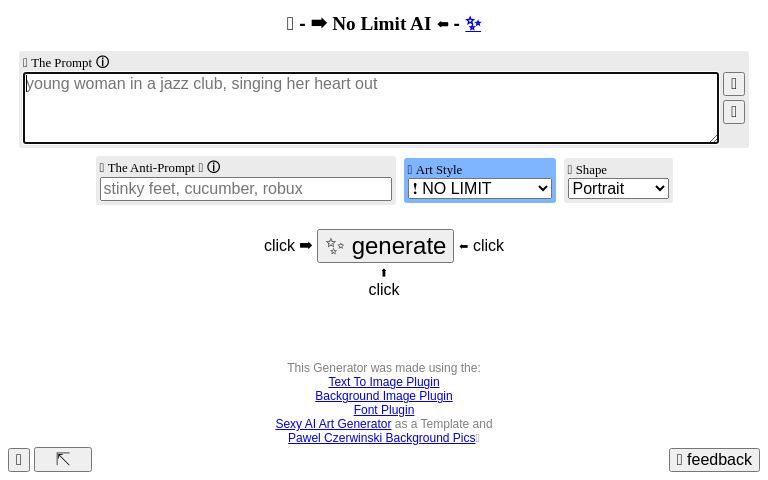Open the Art Style dropdown showing NO LIMIT
768x480 pixels.
click(x=480, y=188)
